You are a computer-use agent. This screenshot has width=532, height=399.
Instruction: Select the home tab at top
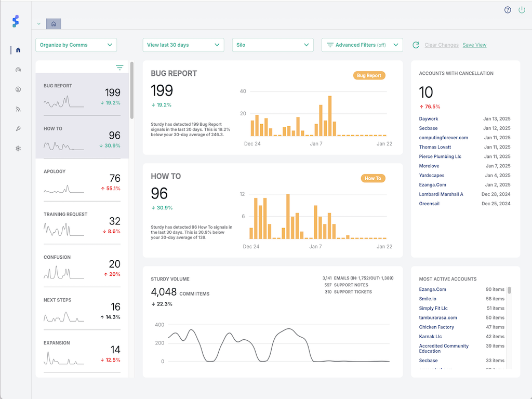click(54, 24)
